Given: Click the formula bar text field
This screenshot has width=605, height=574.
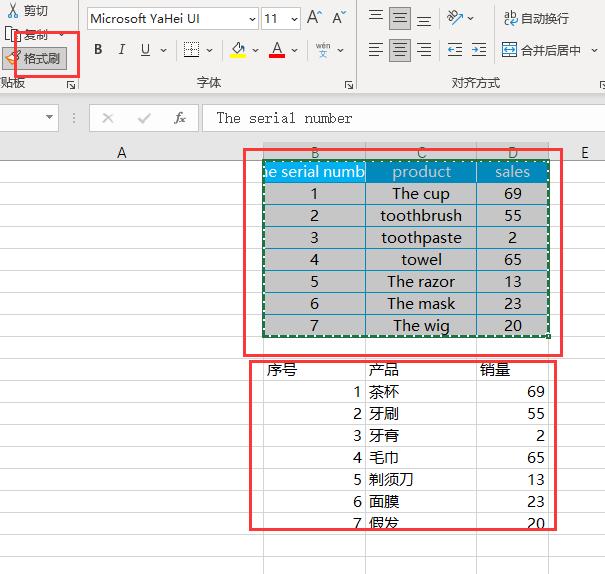Looking at the screenshot, I should click(400, 118).
